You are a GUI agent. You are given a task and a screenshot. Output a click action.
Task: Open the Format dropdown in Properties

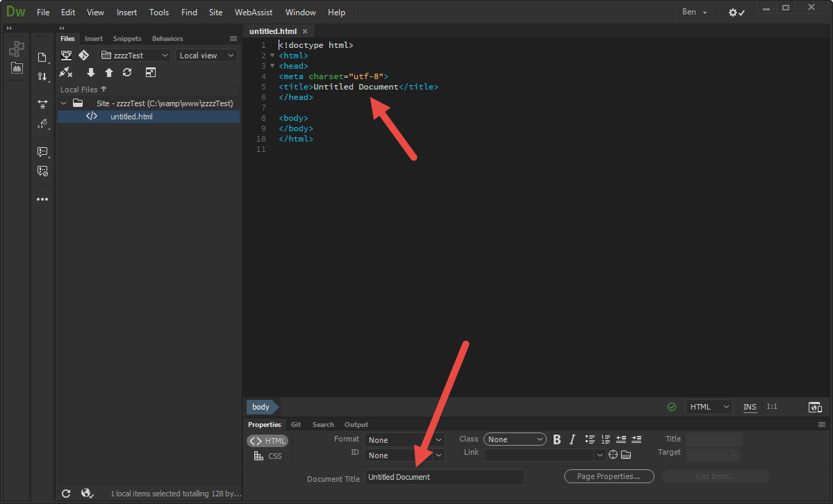tap(404, 439)
